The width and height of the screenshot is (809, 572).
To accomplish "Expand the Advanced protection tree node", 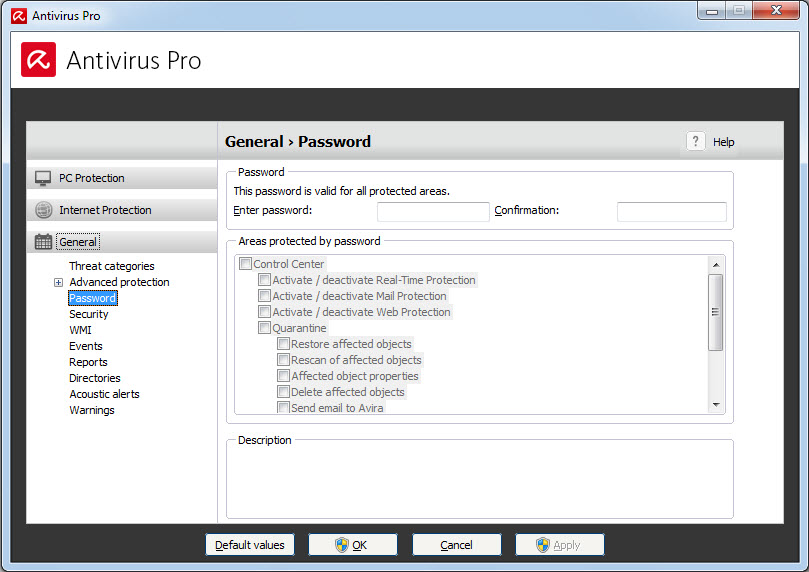I will 58,282.
